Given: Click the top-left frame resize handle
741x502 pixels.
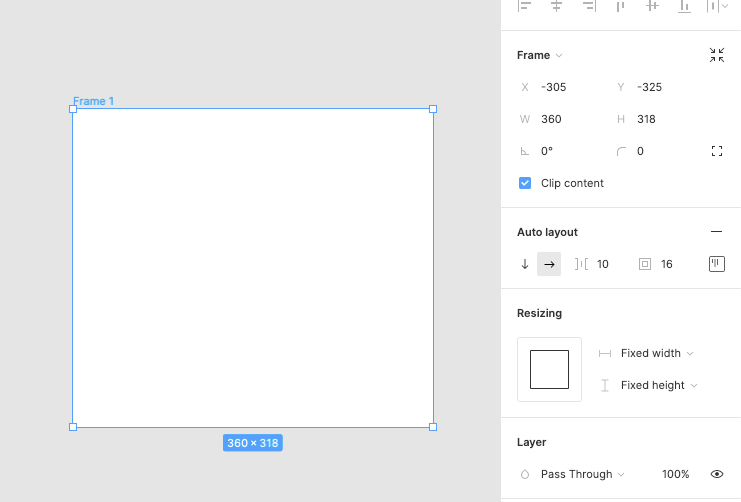Looking at the screenshot, I should tap(73, 109).
